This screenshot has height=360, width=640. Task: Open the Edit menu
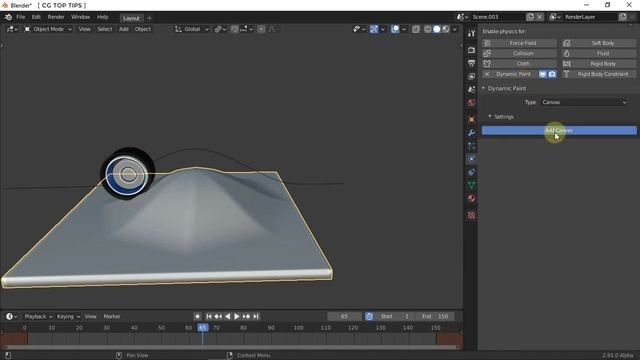pos(36,17)
